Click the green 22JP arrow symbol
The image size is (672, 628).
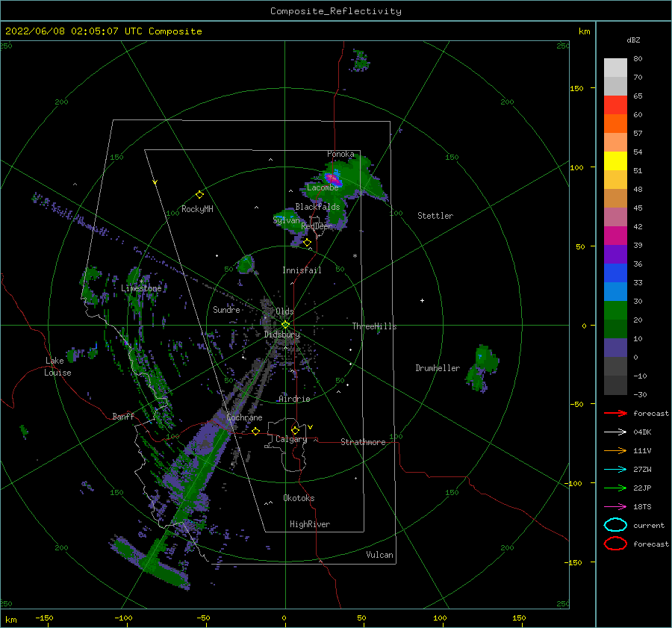(615, 488)
